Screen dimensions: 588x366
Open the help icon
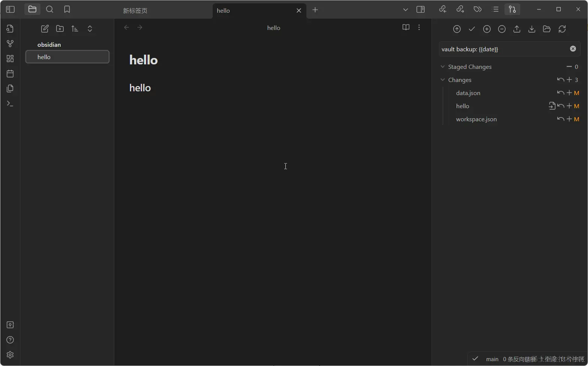pos(10,340)
